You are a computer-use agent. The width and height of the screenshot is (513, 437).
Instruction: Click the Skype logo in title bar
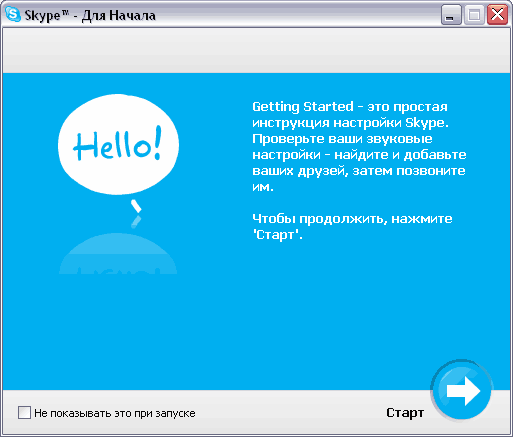[13, 14]
